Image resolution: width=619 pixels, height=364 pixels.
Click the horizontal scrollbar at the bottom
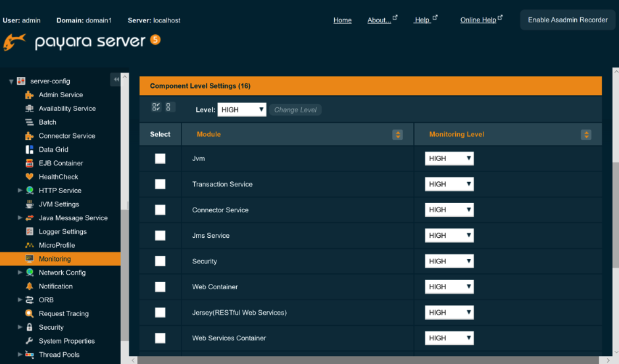tap(368, 360)
